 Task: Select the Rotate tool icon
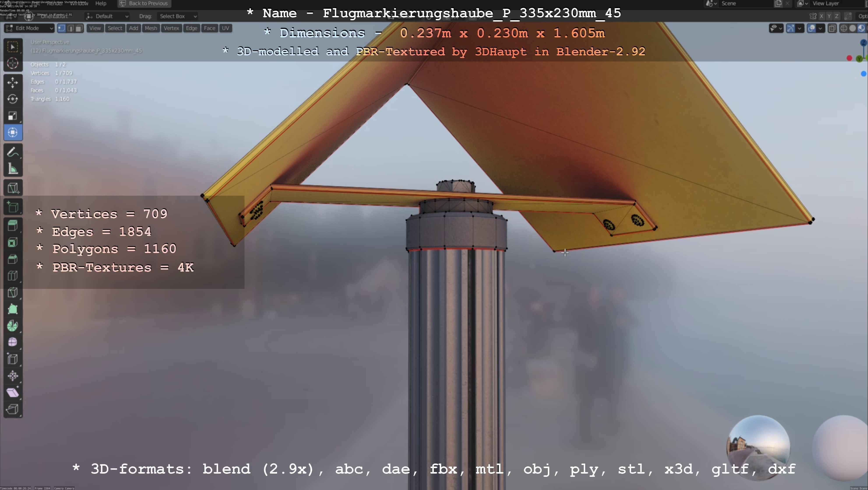pos(13,99)
